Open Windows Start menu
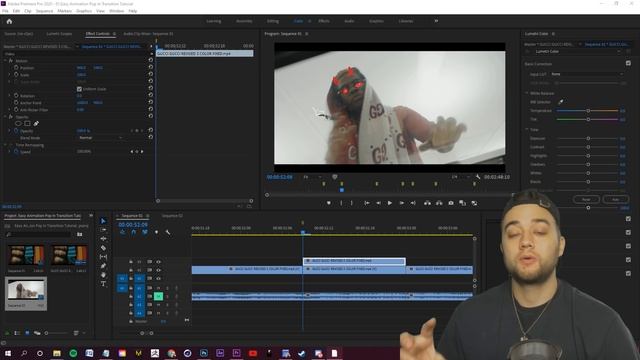 click(8, 353)
